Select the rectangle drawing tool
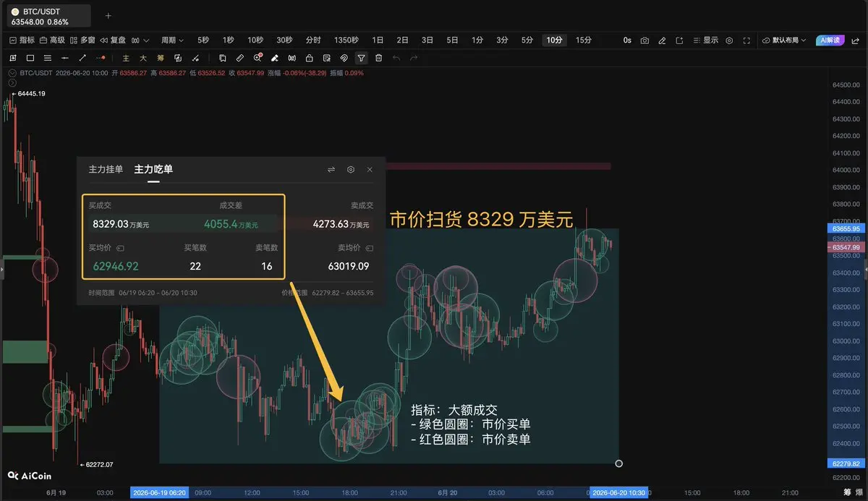868x501 pixels. (x=30, y=58)
